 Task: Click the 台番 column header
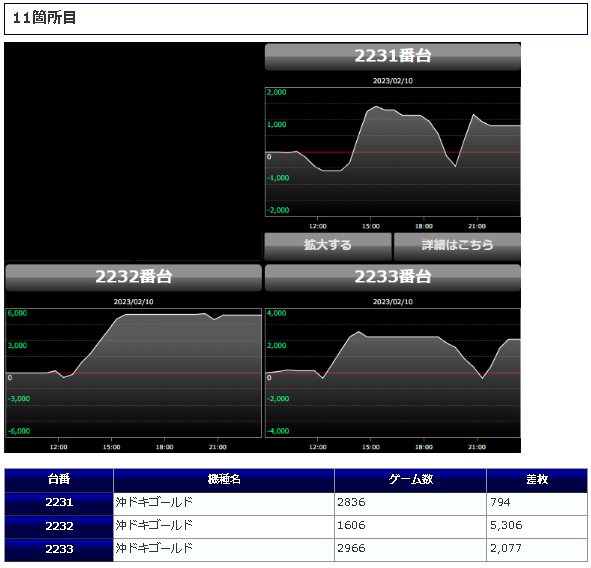pos(59,480)
